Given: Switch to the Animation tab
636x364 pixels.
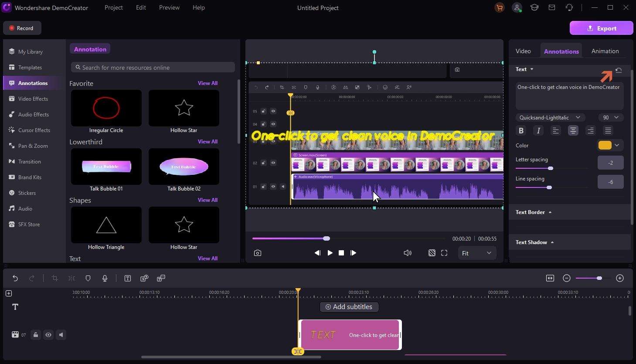Looking at the screenshot, I should point(605,51).
